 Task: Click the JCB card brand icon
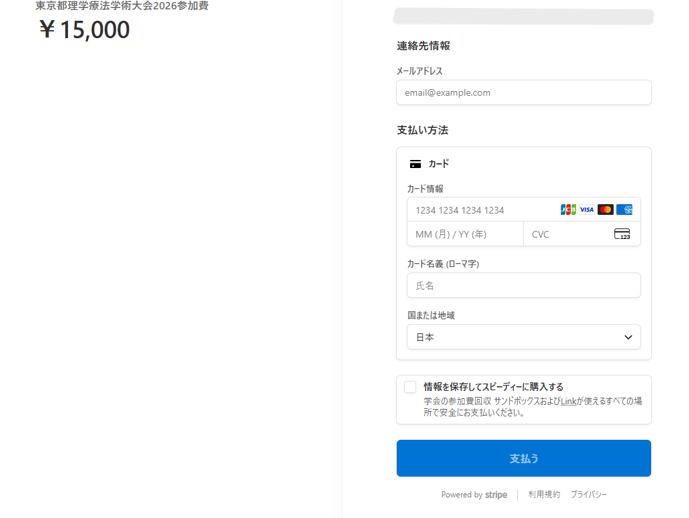(x=568, y=210)
